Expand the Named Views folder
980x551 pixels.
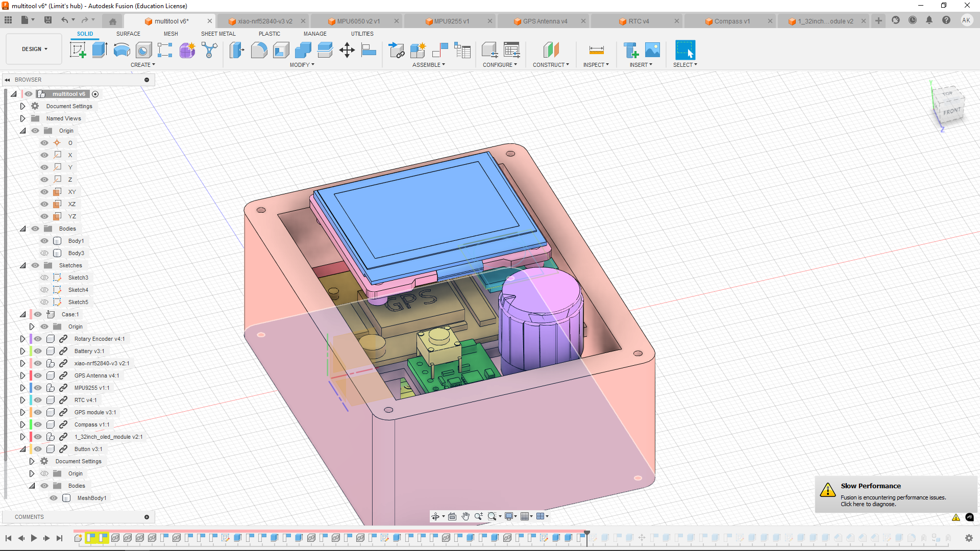[22, 118]
